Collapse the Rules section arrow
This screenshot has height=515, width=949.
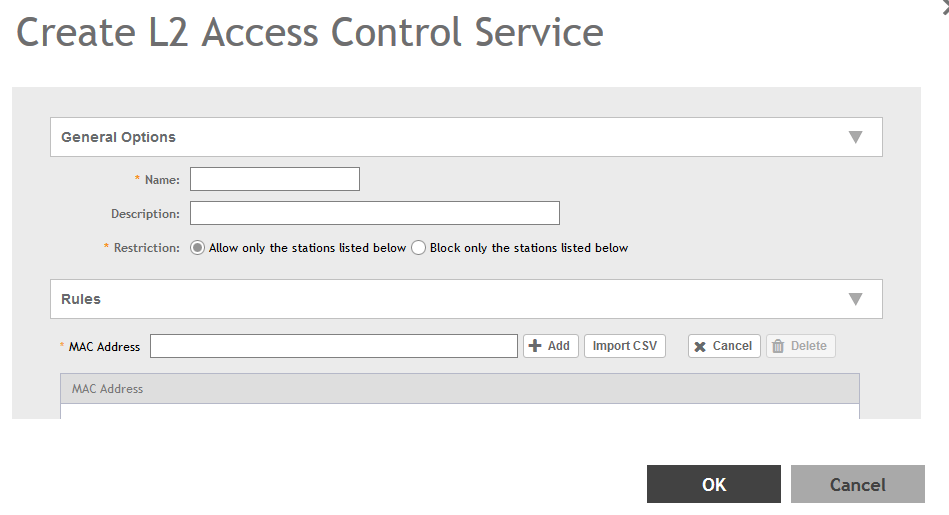855,299
